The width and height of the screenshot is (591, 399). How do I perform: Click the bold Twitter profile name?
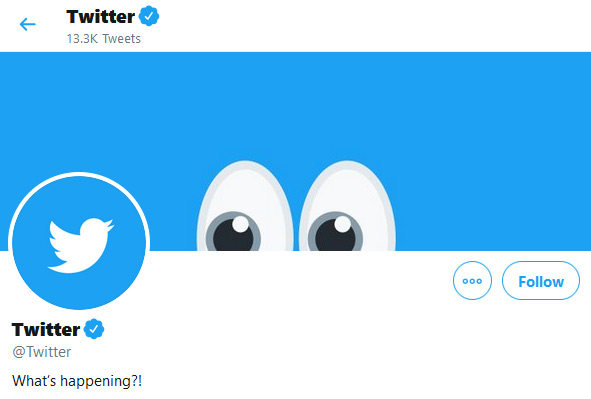click(46, 329)
